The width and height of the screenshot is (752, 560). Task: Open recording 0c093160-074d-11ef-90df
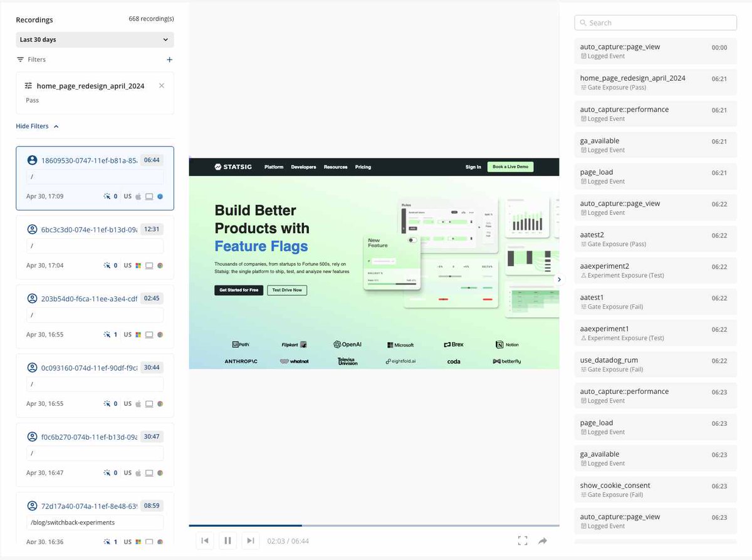pyautogui.click(x=95, y=385)
